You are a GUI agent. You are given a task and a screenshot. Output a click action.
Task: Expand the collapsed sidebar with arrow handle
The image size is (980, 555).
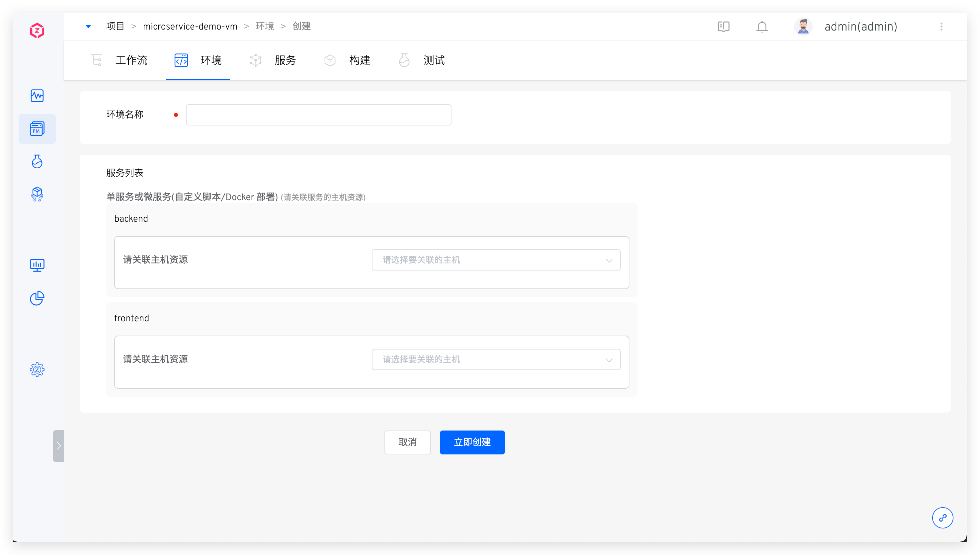pyautogui.click(x=58, y=446)
